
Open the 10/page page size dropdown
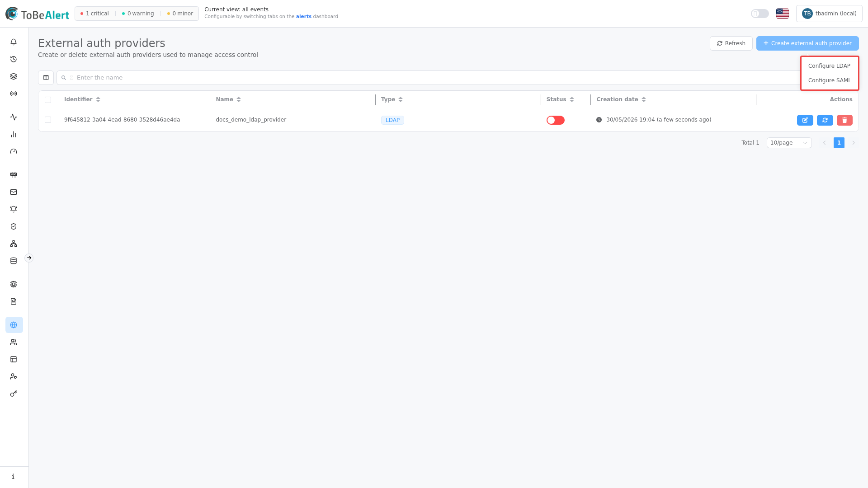coord(789,143)
